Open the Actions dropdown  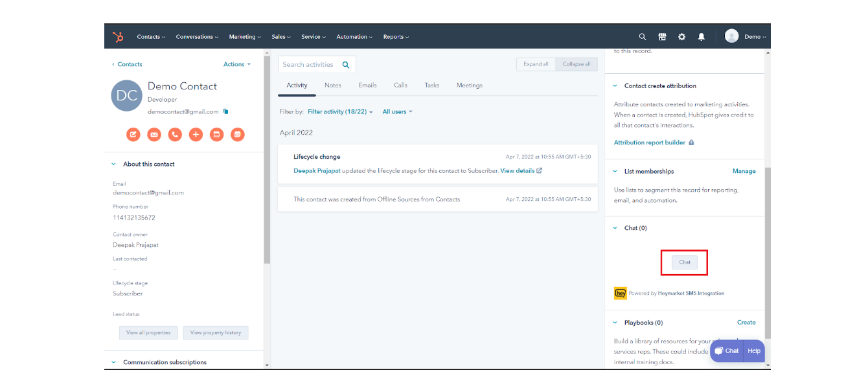[237, 64]
